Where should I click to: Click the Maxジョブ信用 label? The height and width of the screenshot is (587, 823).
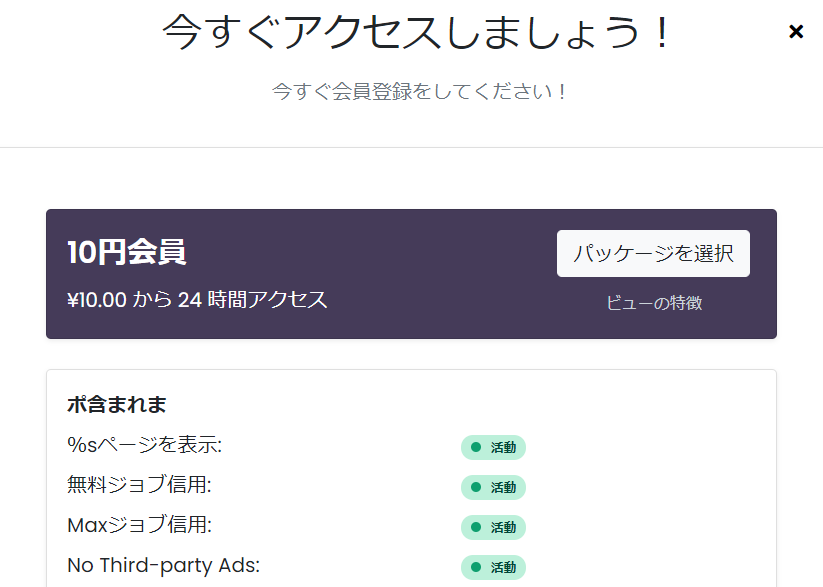click(x=140, y=525)
